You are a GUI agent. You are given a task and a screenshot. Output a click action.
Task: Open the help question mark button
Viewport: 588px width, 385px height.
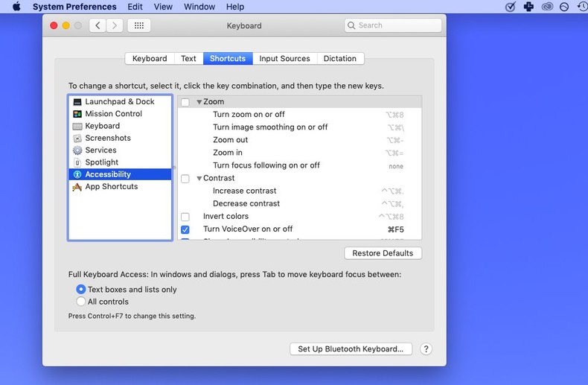[426, 349]
